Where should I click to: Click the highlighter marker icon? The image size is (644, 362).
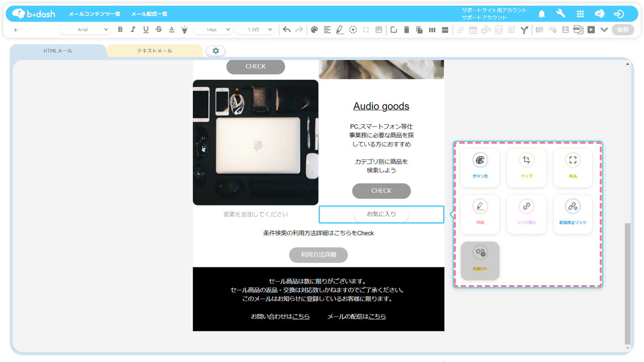[x=185, y=30]
